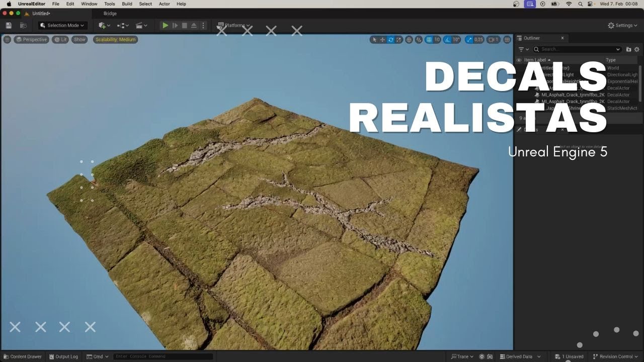Viewport: 644px width, 362px height.
Task: Open camera speed setting 1
Action: pyautogui.click(x=493, y=40)
